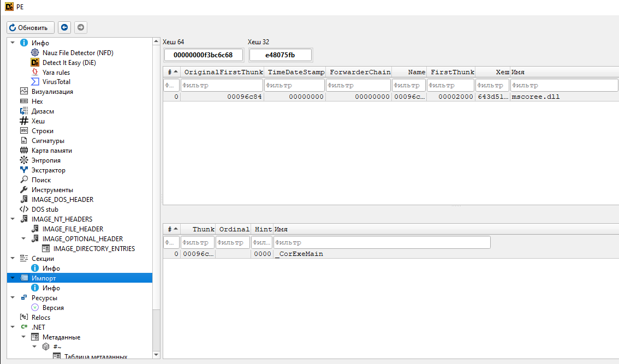Focus the OriginalFirstThunk filter field
Viewport: 619px width, 364px height.
click(222, 85)
